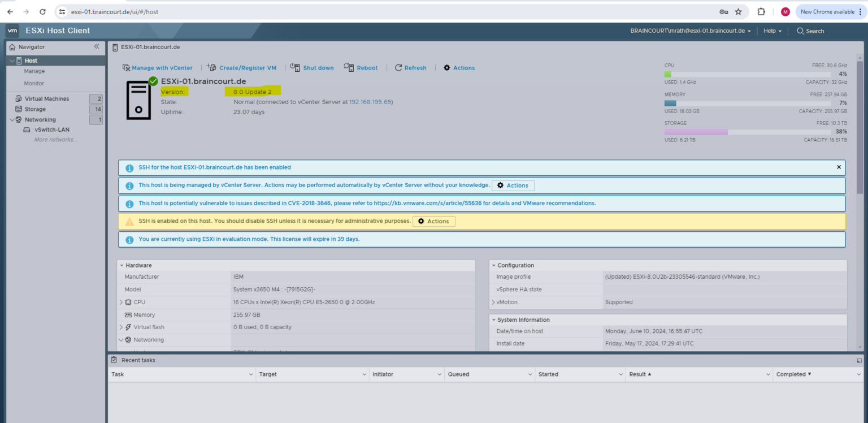Open the Actions gear in the host toolbar
Image resolution: width=868 pixels, height=423 pixels.
[x=447, y=68]
